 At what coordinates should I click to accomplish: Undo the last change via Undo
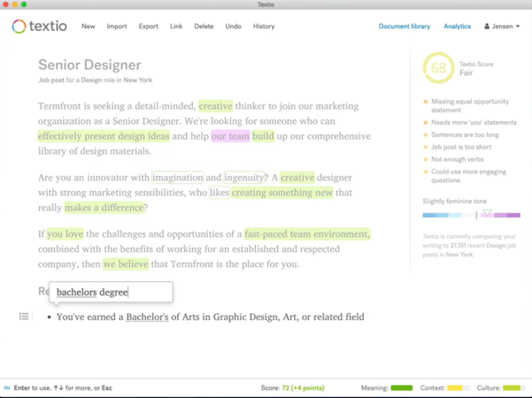click(x=233, y=27)
